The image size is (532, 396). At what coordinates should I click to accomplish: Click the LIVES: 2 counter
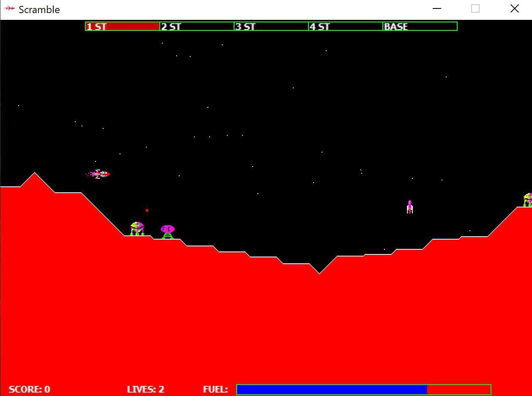coord(145,389)
